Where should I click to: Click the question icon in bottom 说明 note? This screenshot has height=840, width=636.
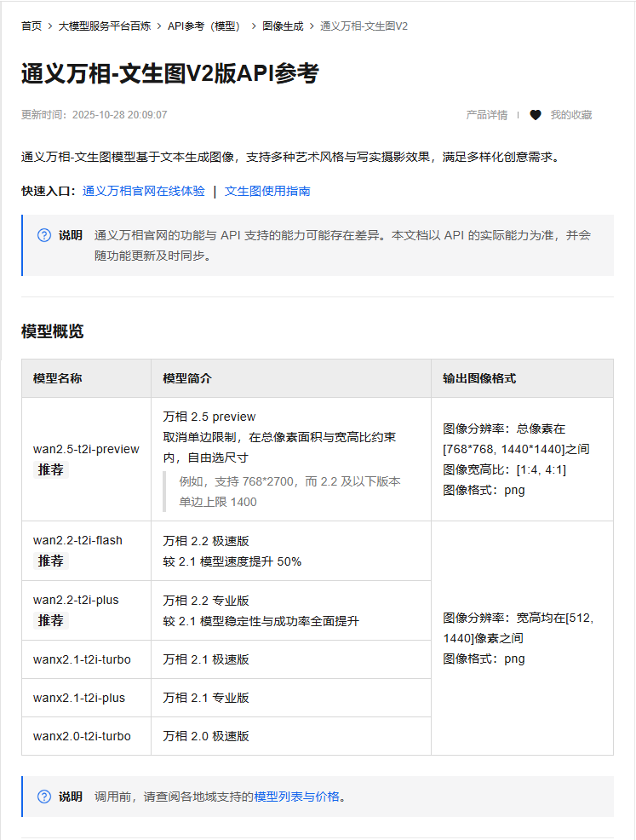44,797
